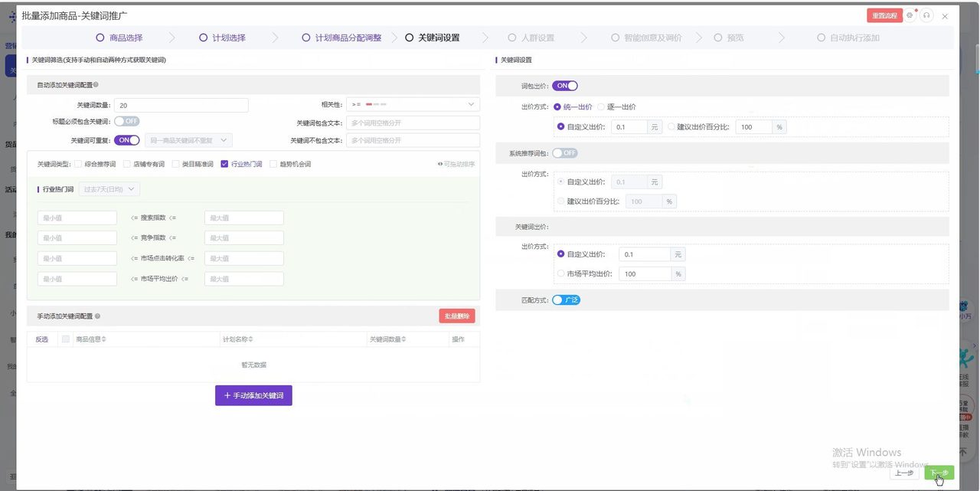This screenshot has width=980, height=491.
Task: Click sort arrows on 关键词数量 column
Action: click(x=404, y=339)
